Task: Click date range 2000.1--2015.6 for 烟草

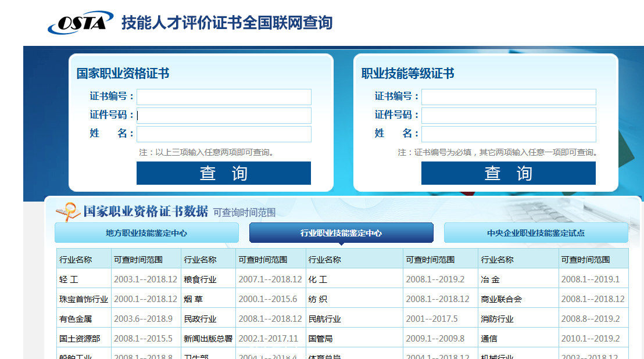Action: [268, 299]
